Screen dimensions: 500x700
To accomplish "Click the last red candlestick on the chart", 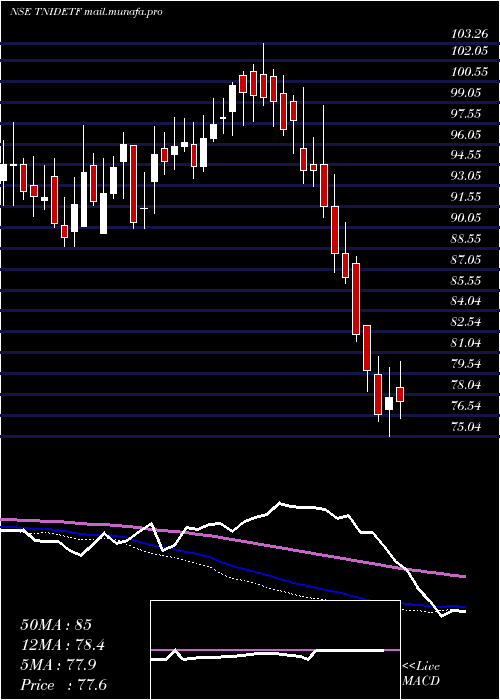I will click(400, 395).
